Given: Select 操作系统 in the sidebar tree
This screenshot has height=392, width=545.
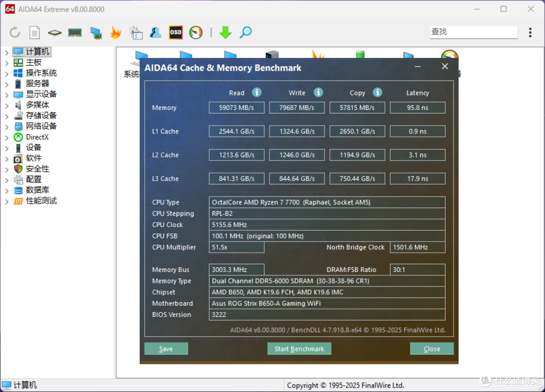Looking at the screenshot, I should [41, 73].
